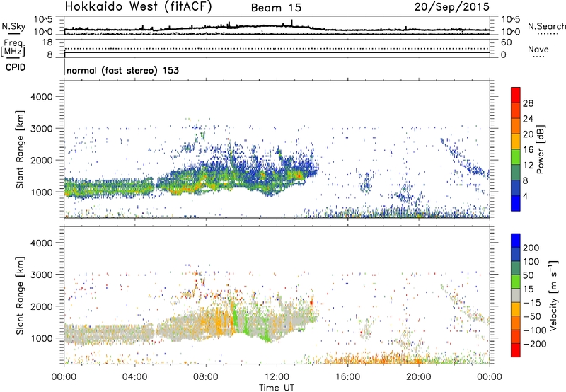Click the red bottom segment of Velocity colorbar
The width and height of the screenshot is (566, 392).
(516, 350)
